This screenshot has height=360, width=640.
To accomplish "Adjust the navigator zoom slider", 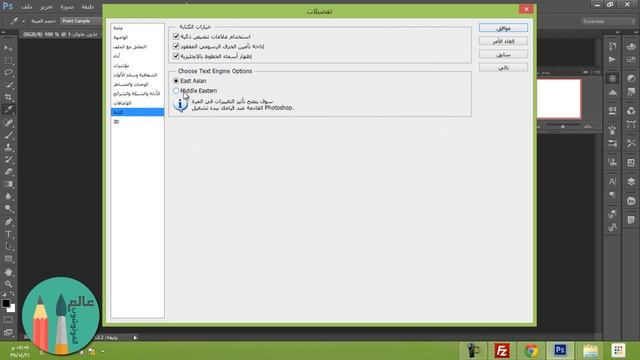I will pos(562,127).
